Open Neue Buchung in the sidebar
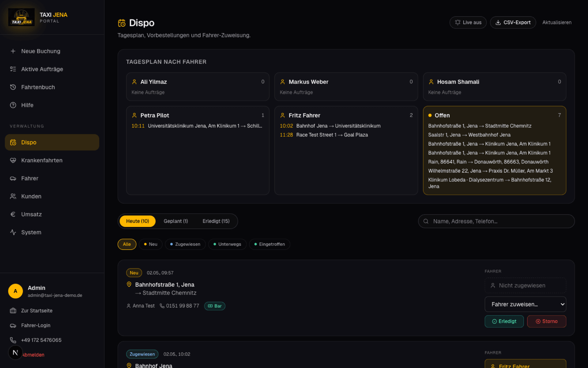The height and width of the screenshot is (368, 588). [x=52, y=51]
